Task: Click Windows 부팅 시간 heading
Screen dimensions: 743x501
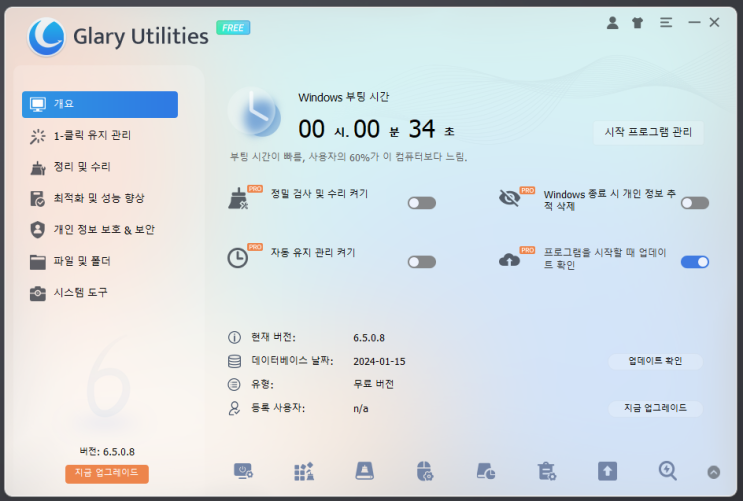Action: click(x=344, y=97)
